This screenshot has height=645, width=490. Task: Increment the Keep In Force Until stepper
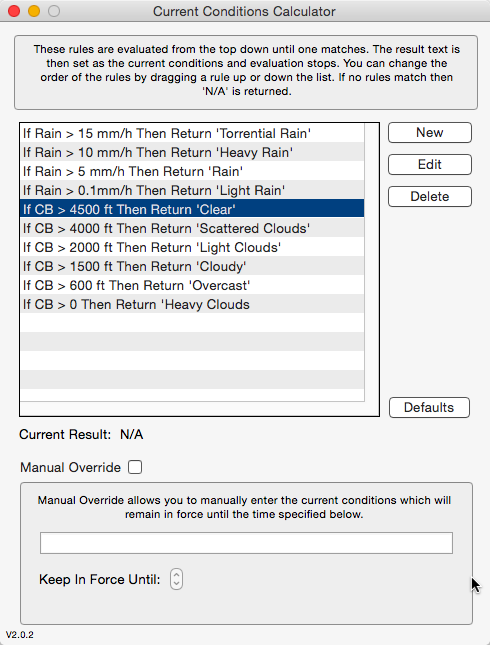(176, 575)
